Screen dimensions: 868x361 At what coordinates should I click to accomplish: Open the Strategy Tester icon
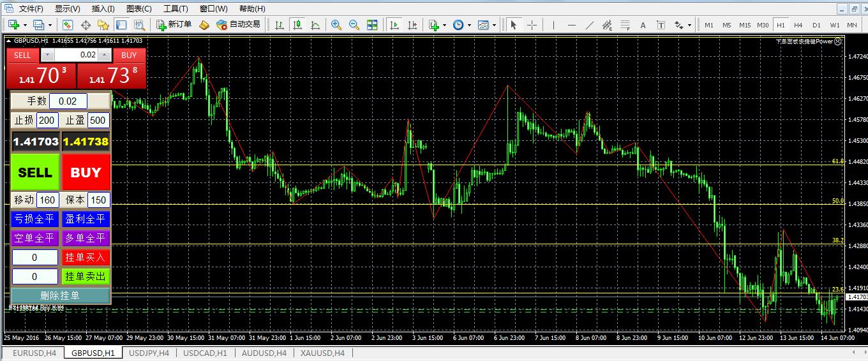pos(139,25)
